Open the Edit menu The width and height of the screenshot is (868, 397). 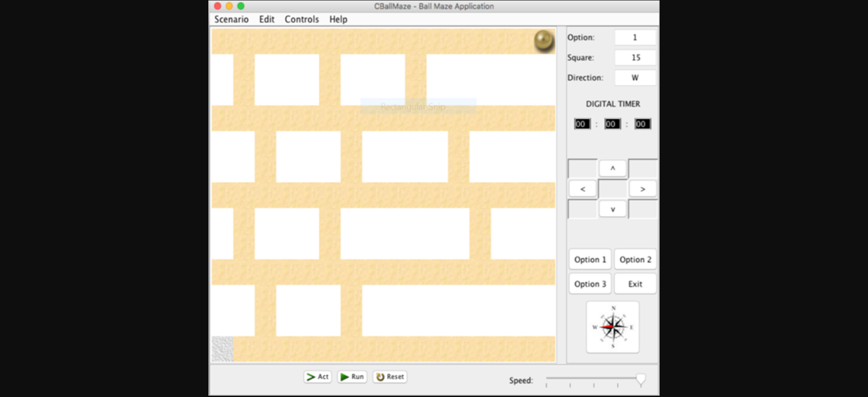[266, 19]
